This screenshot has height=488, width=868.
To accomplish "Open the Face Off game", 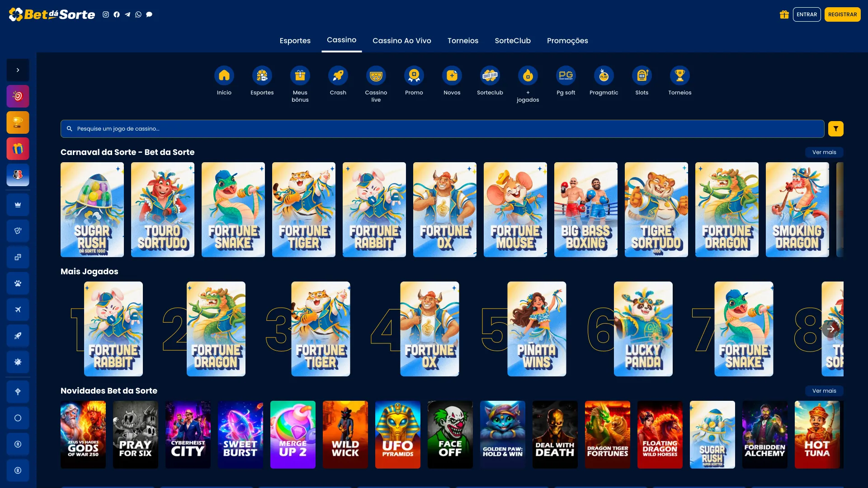I will coord(450,435).
